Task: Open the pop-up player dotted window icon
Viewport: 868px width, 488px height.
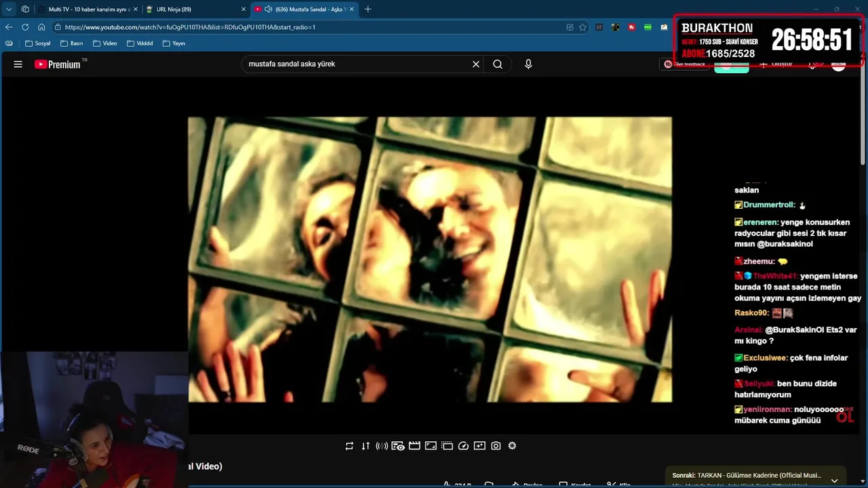Action: point(447,446)
